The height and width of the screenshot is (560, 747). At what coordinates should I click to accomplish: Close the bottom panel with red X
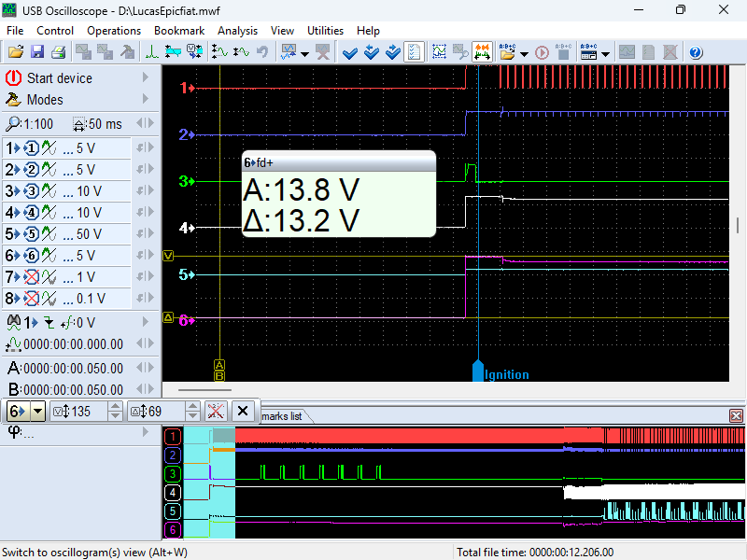[x=736, y=415]
